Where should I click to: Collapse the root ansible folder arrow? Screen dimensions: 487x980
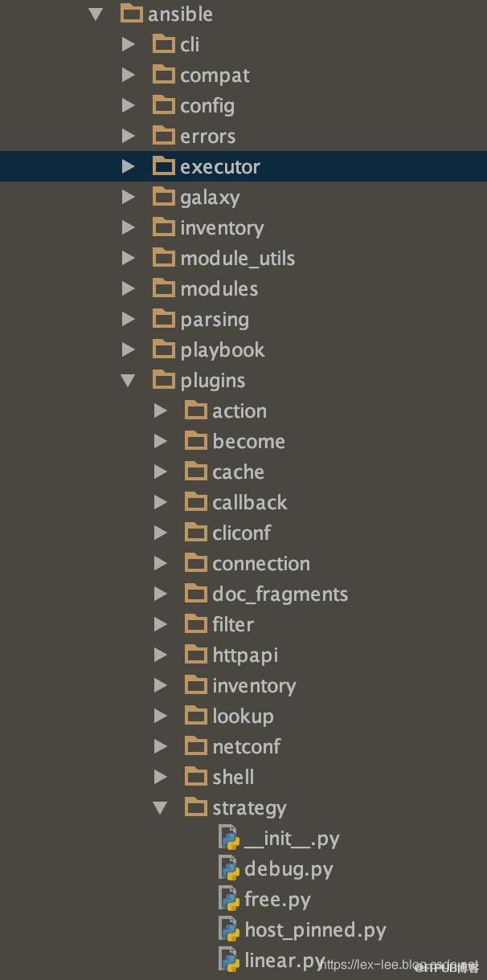(x=96, y=14)
